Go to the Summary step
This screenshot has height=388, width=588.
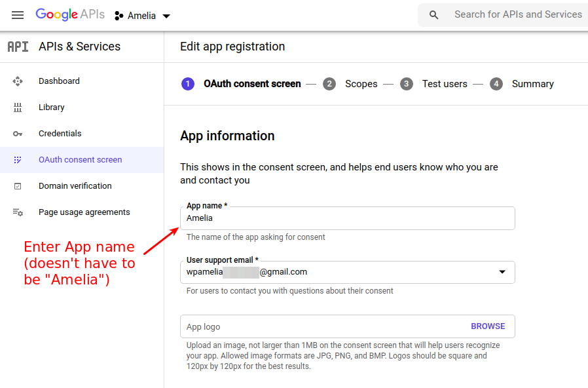click(533, 84)
